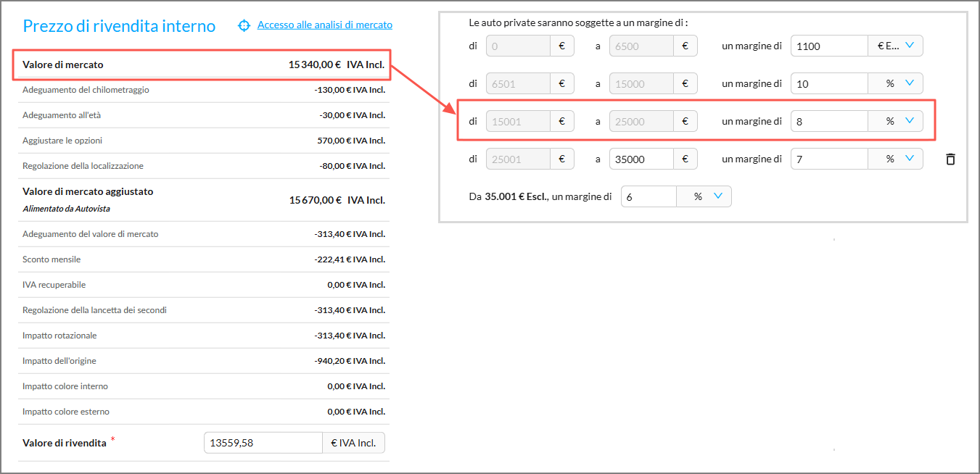Click value -80,00 € IVA Incl.
The image size is (980, 474).
tap(352, 166)
